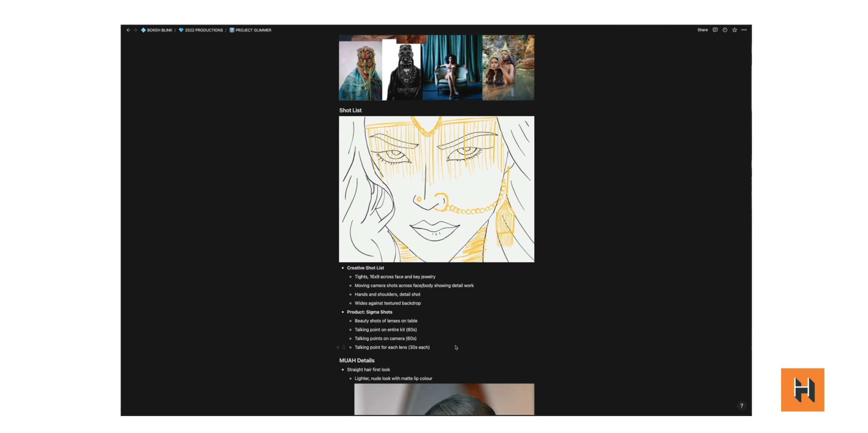The width and height of the screenshot is (868, 433).
Task: Click the MUAH Details heading
Action: pos(357,360)
